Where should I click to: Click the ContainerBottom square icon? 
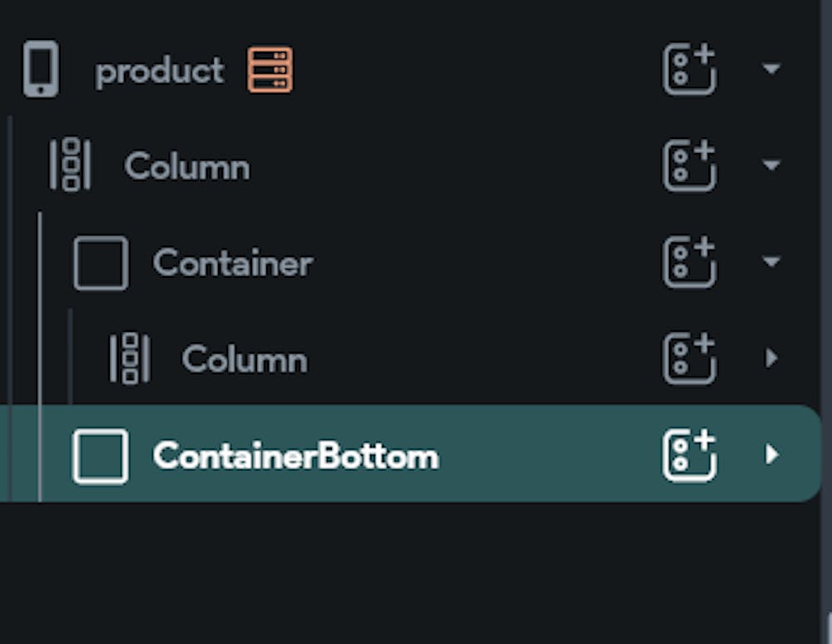[x=101, y=456]
